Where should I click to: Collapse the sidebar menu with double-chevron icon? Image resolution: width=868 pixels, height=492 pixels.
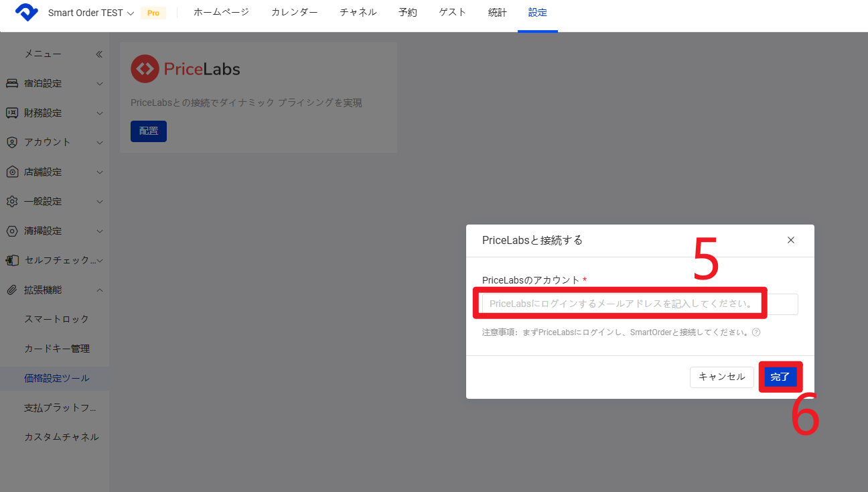coord(99,54)
